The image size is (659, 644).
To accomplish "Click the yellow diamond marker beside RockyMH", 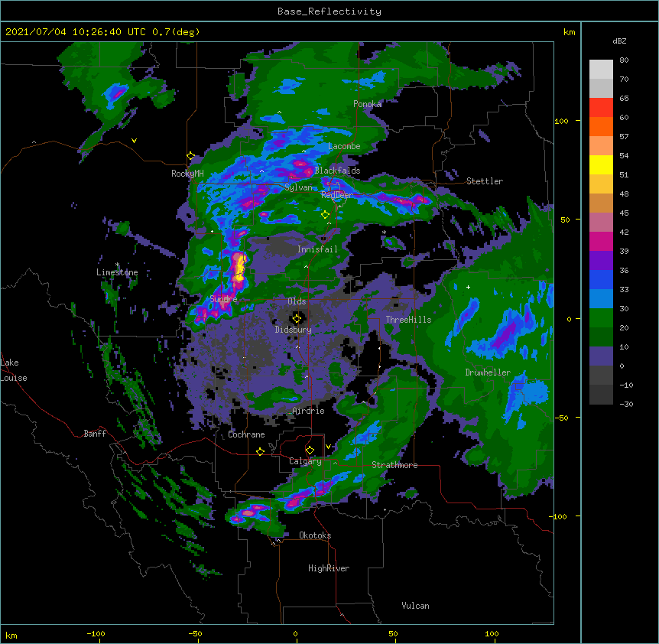I will (190, 156).
